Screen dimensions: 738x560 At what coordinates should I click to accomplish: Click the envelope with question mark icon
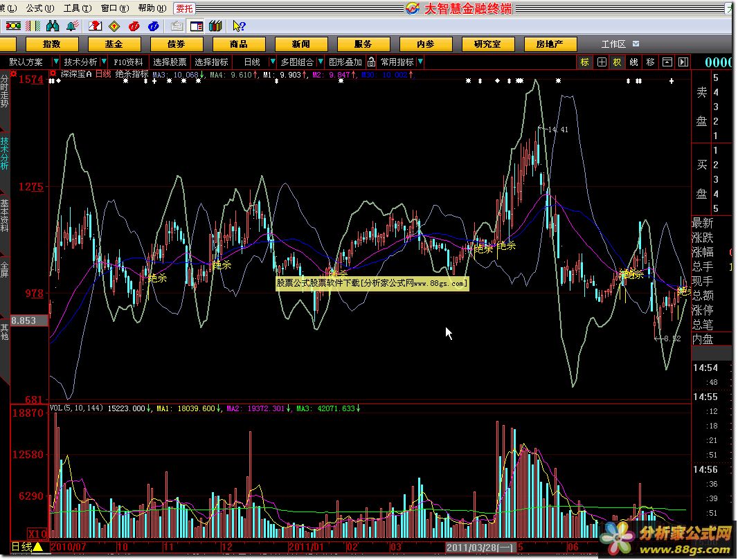[95, 26]
